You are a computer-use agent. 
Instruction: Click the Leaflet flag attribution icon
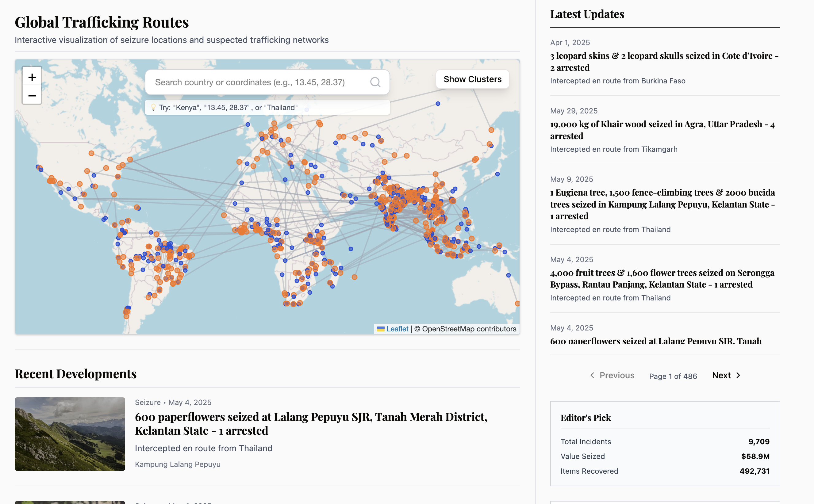381,329
